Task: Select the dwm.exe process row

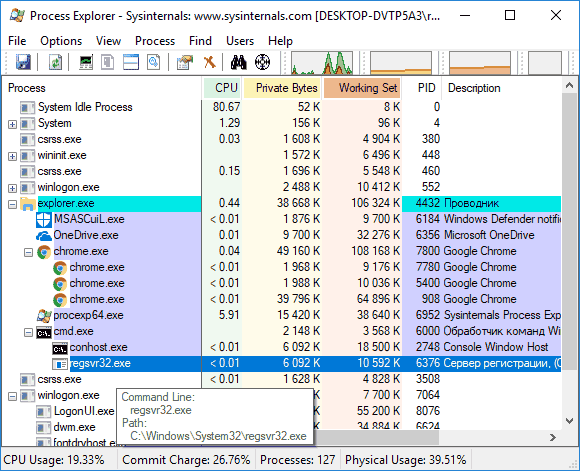Action: (x=282, y=427)
